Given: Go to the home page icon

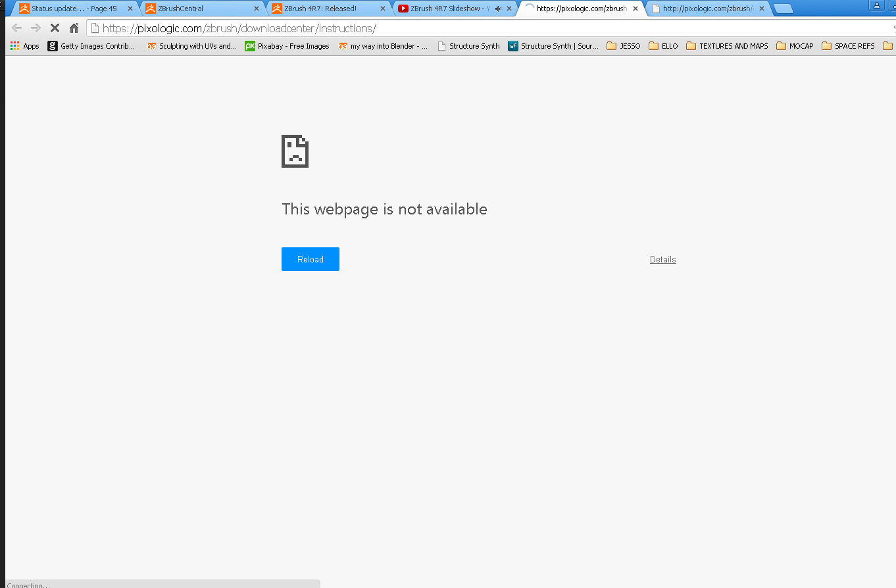Looking at the screenshot, I should pos(74,28).
